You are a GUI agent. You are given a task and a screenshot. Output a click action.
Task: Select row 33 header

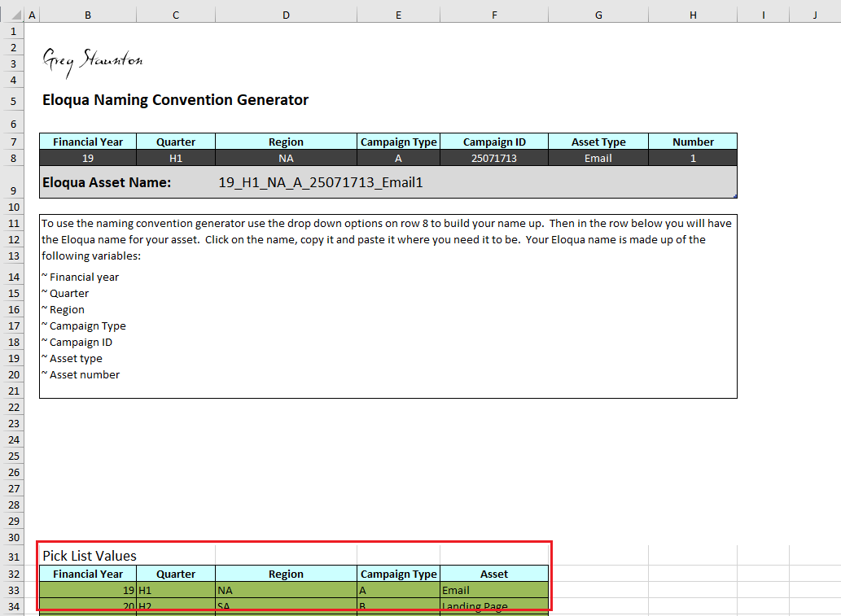coord(13,590)
